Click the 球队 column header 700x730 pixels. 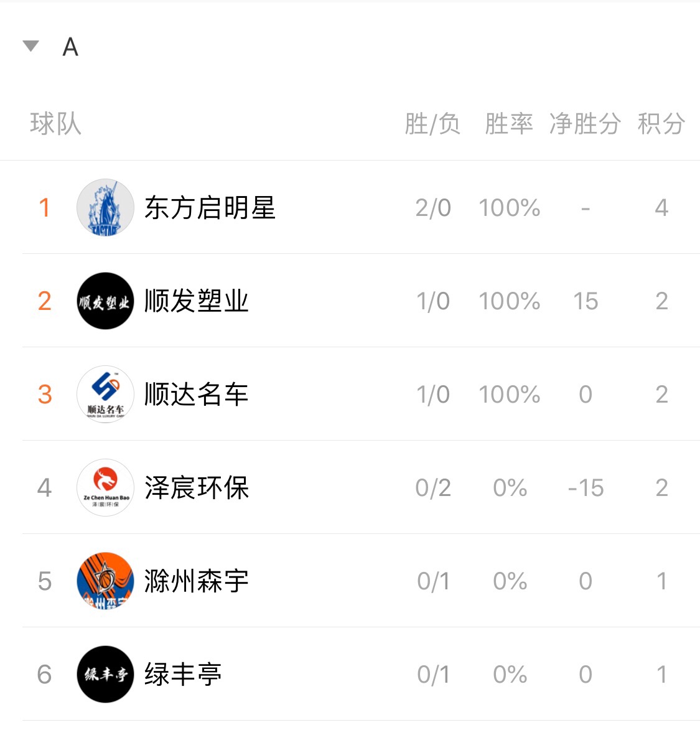tap(56, 124)
